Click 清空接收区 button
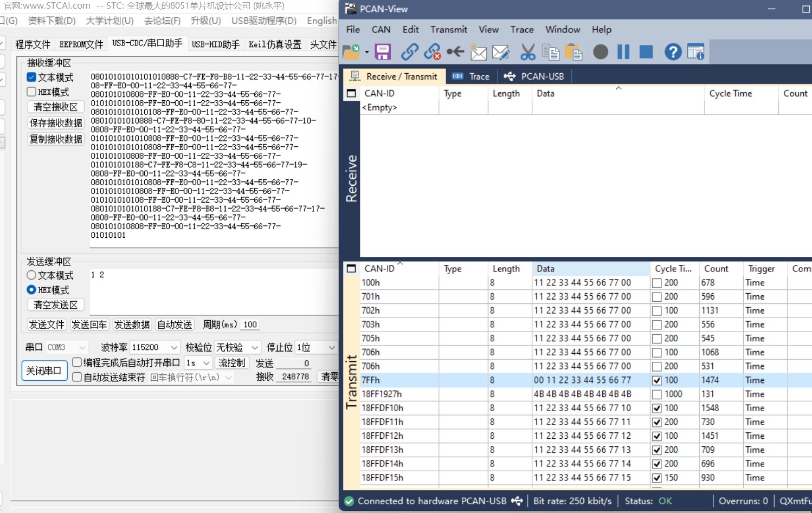 [56, 107]
